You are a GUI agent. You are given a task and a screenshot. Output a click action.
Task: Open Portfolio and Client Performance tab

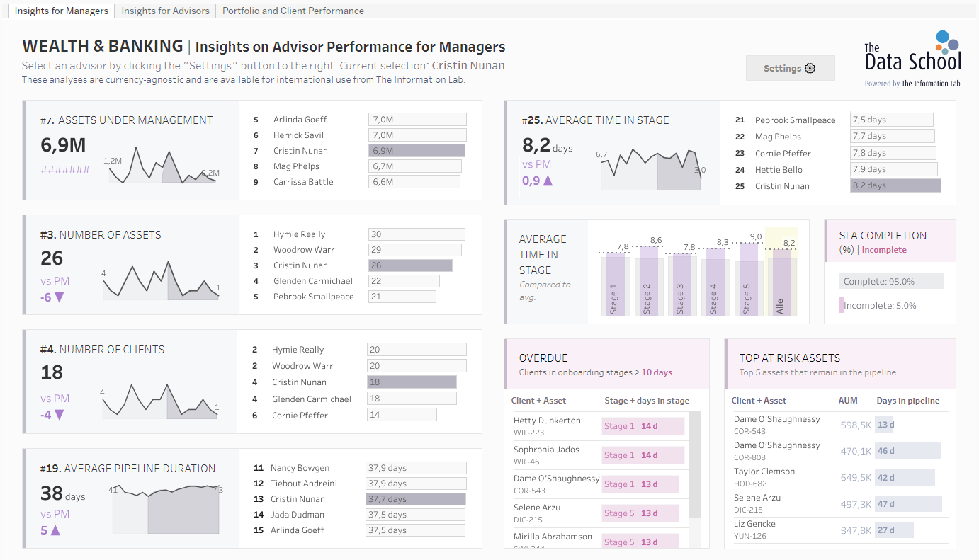coord(293,11)
